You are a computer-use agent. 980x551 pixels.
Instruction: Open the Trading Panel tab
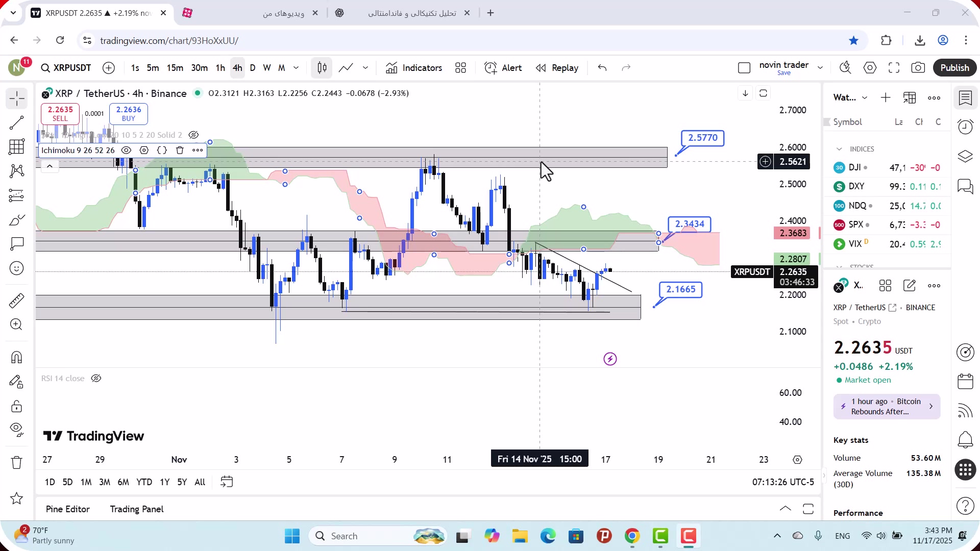pos(137,509)
